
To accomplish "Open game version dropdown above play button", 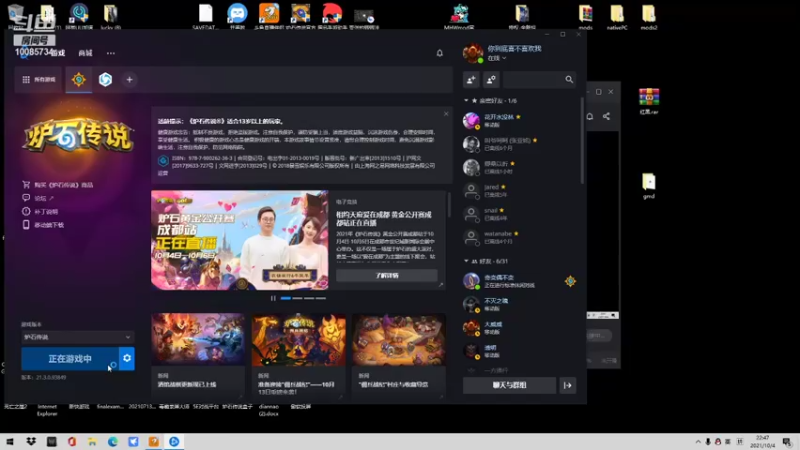I will point(77,337).
